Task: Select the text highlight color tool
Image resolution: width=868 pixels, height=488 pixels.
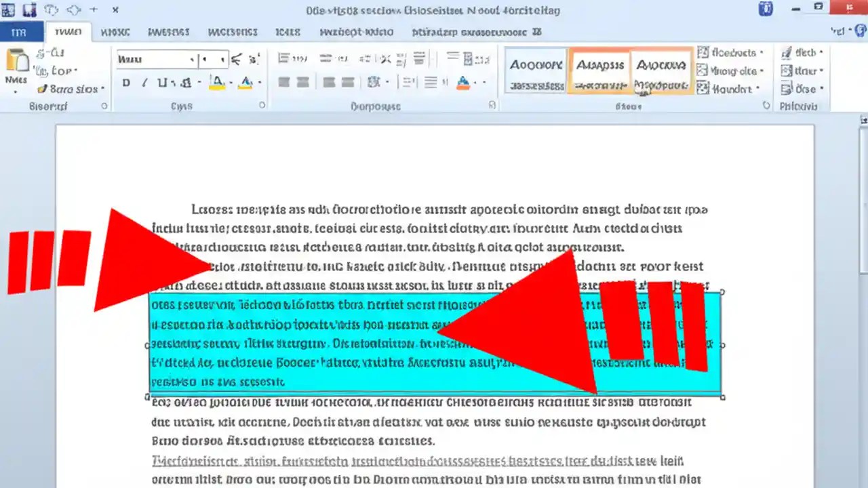Action: point(217,82)
